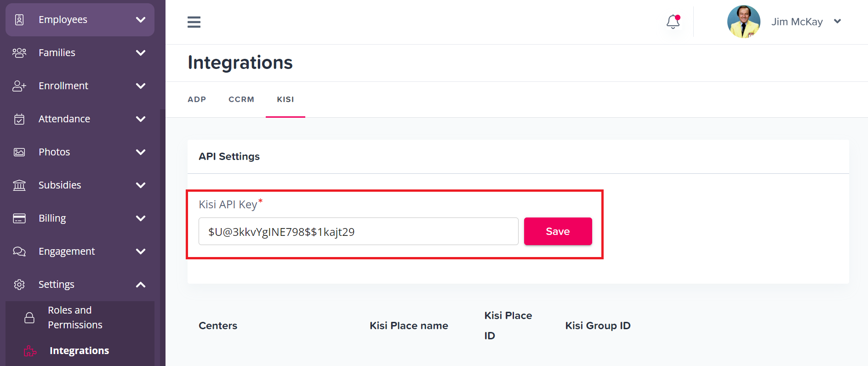This screenshot has height=366, width=868.
Task: Click the Integrations puzzle piece icon
Action: [x=30, y=351]
